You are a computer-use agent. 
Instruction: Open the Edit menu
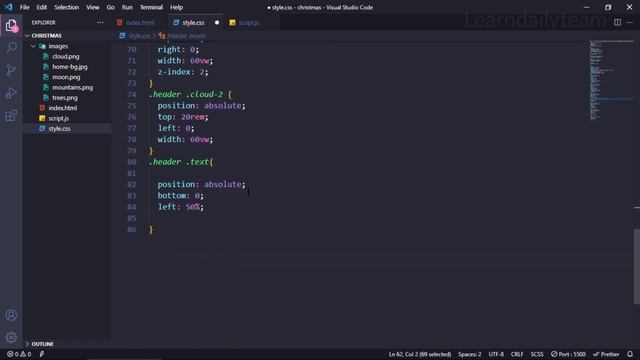42,7
